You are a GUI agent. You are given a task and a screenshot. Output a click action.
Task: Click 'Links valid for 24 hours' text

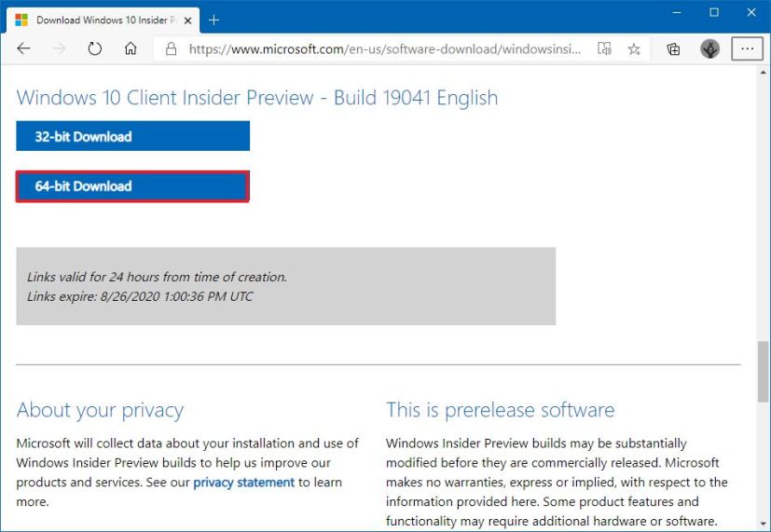(157, 277)
